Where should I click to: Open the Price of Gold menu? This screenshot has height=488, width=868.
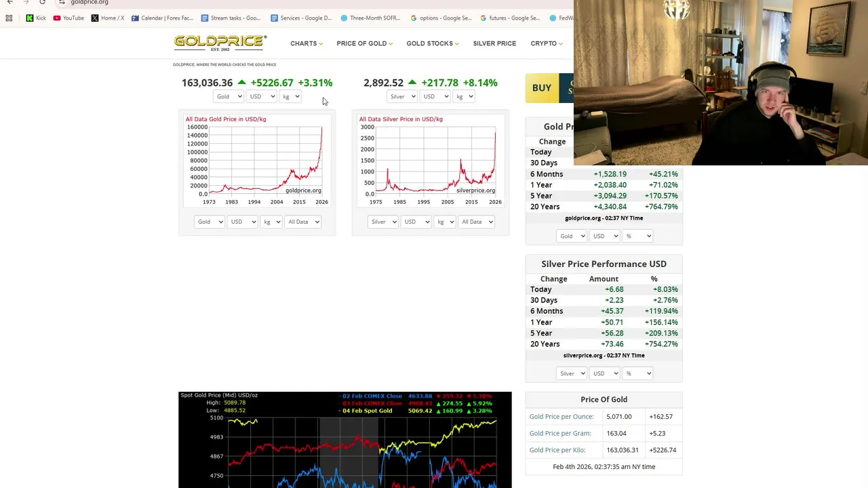365,43
